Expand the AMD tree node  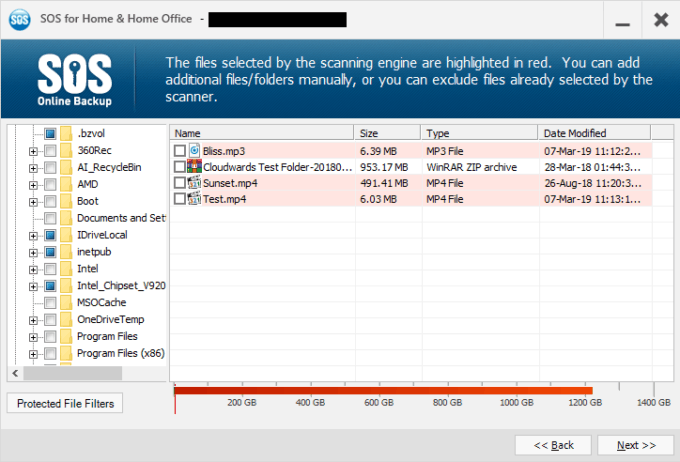tap(33, 185)
